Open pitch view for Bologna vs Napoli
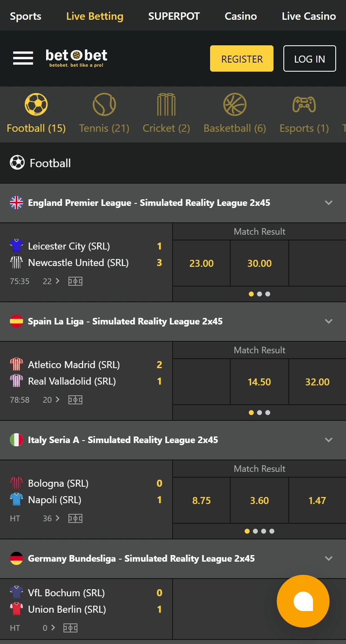346x644 pixels. (x=75, y=518)
